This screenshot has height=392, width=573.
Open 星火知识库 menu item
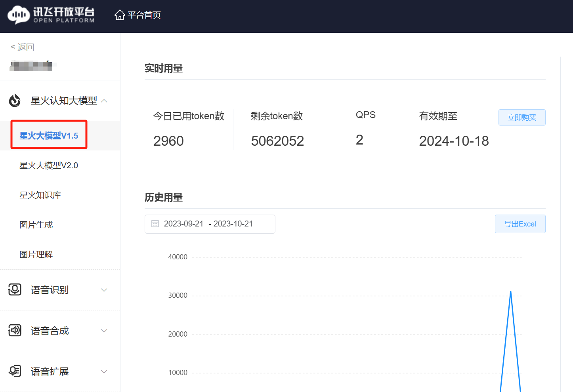click(40, 195)
